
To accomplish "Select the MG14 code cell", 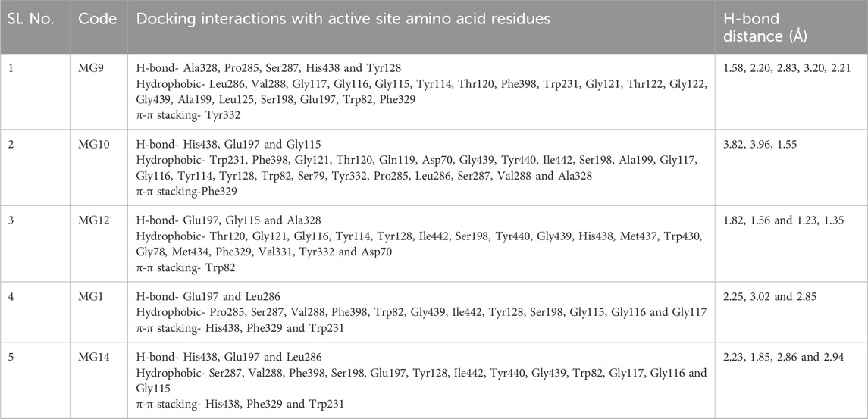I will (x=92, y=357).
